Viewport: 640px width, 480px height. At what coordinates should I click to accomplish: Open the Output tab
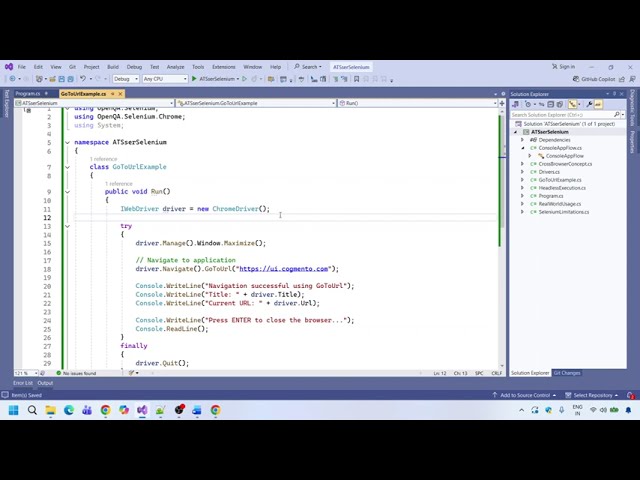(45, 383)
